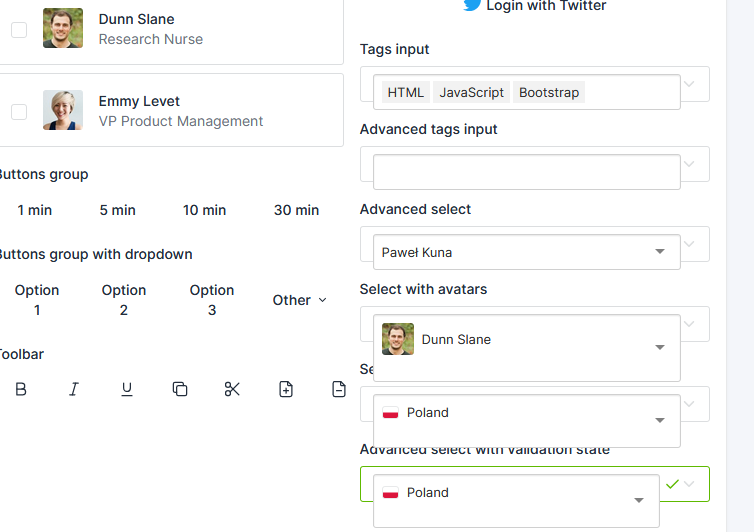
Task: Click the Copy icon in toolbar
Action: coord(180,389)
